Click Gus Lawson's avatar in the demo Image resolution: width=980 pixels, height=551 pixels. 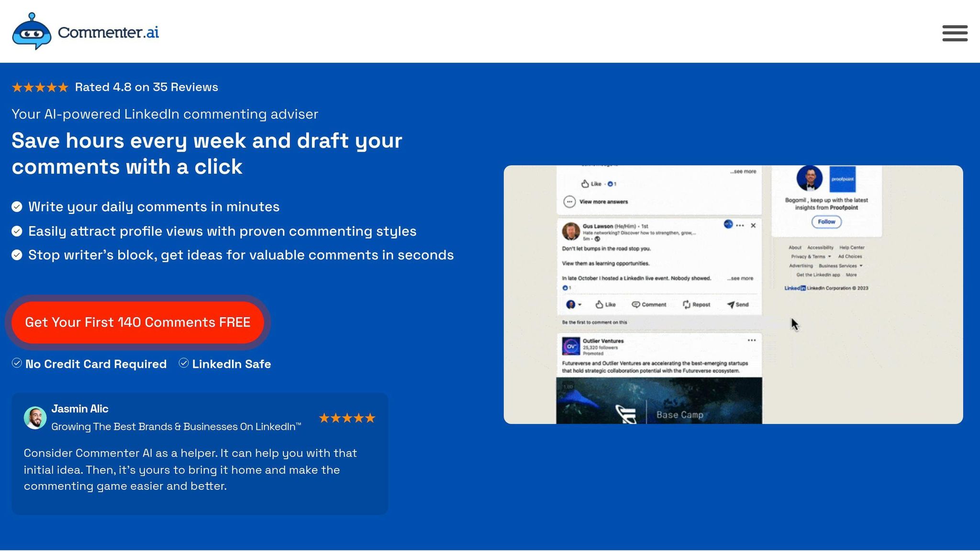pos(570,231)
